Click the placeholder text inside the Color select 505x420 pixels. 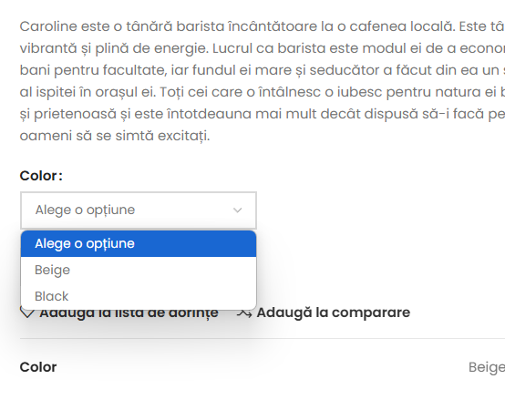[85, 210]
